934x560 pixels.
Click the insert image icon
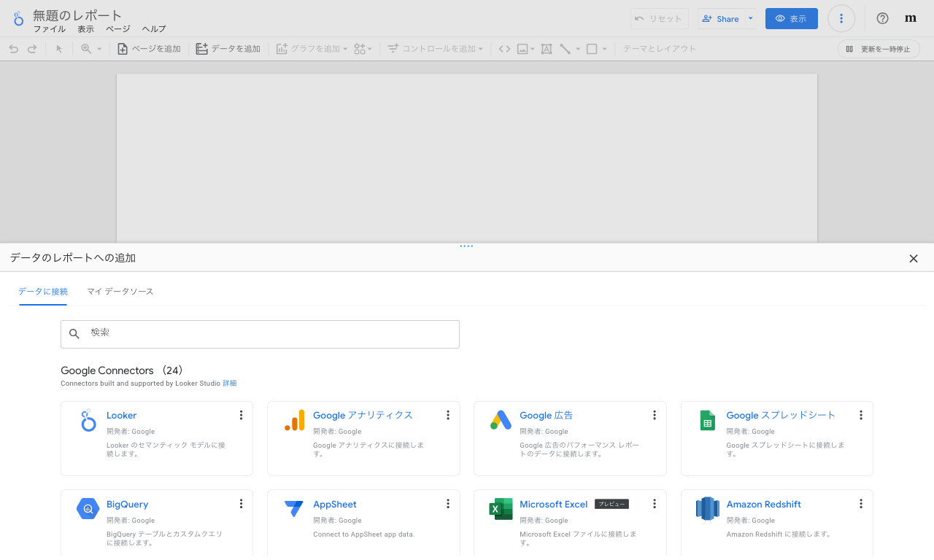point(522,49)
